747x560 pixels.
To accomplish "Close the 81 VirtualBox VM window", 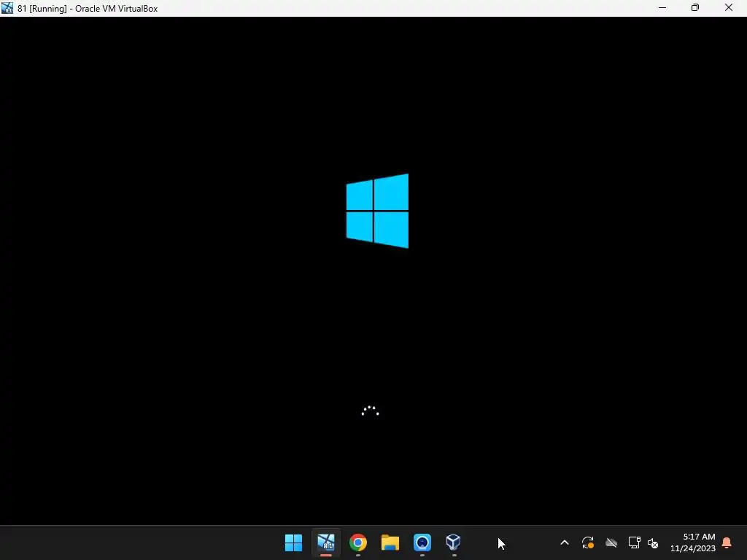I will pos(729,8).
